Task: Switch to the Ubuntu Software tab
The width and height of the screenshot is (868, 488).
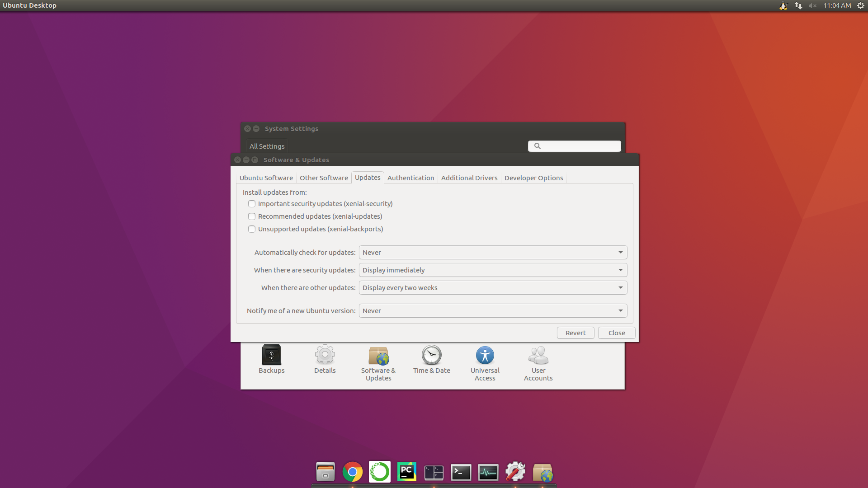Action: (x=266, y=178)
